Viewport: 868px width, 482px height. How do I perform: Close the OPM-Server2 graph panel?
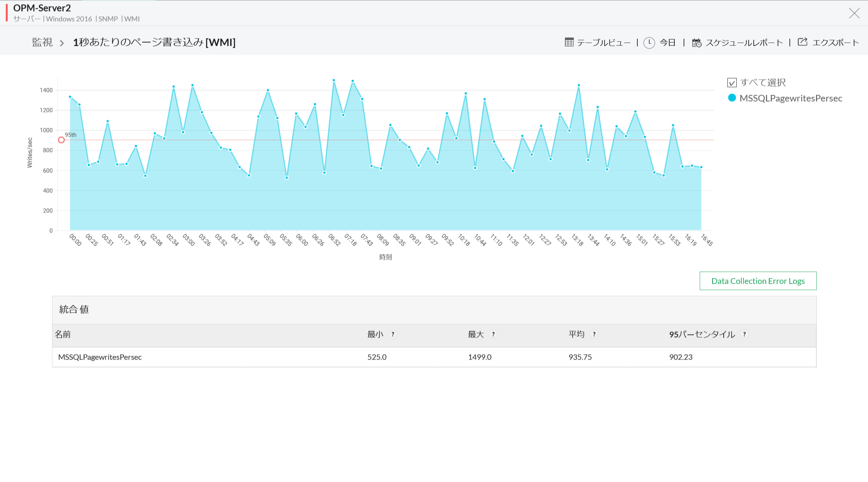pos(854,13)
